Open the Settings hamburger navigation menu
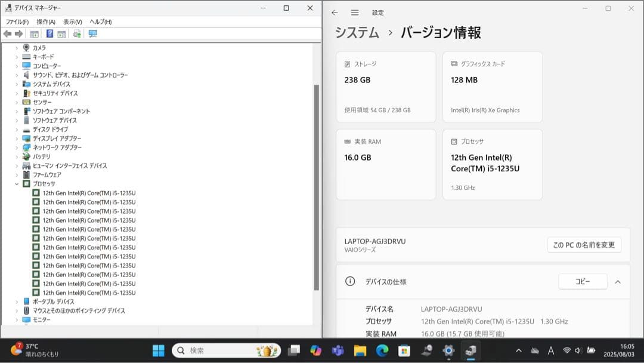This screenshot has height=363, width=644. (x=355, y=13)
